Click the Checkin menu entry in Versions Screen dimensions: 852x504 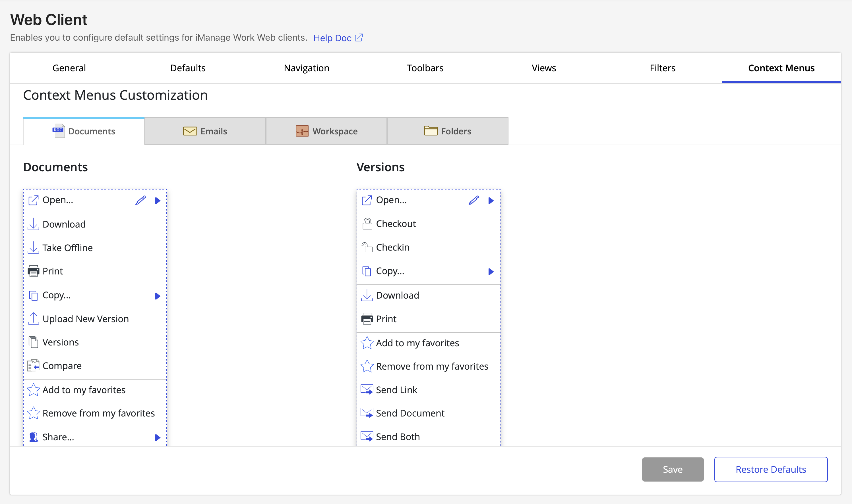pyautogui.click(x=428, y=247)
